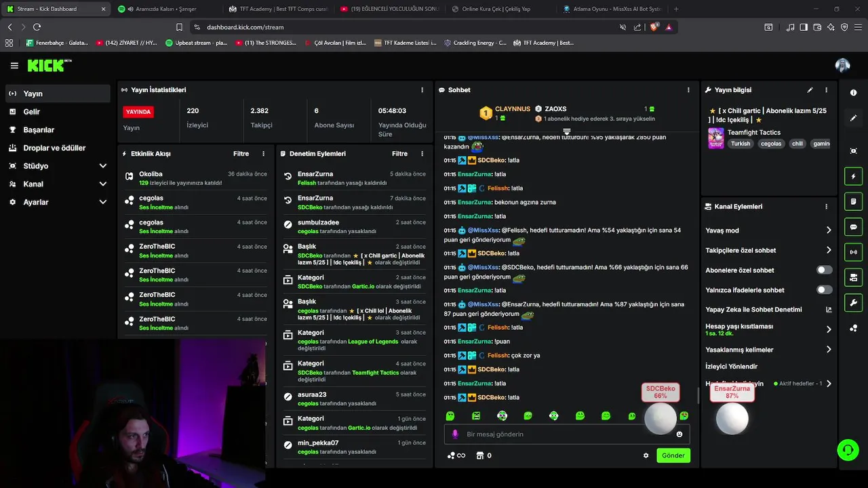Viewport: 868px width, 488px height.
Task: Click the wrench icon in right sidebar
Action: [853, 302]
